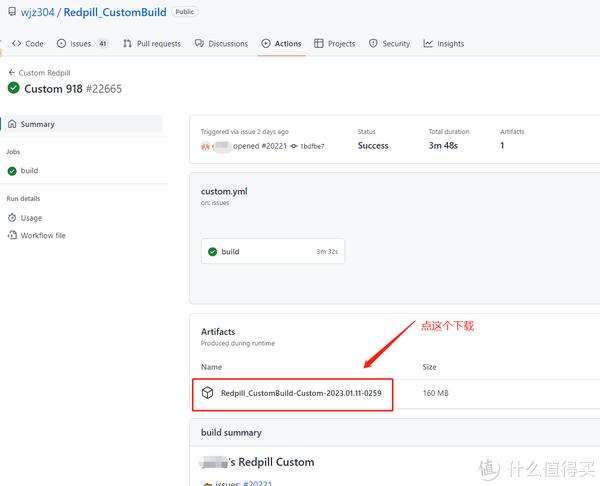The image size is (600, 486).
Task: Click the Issues count badge 41
Action: click(x=103, y=44)
